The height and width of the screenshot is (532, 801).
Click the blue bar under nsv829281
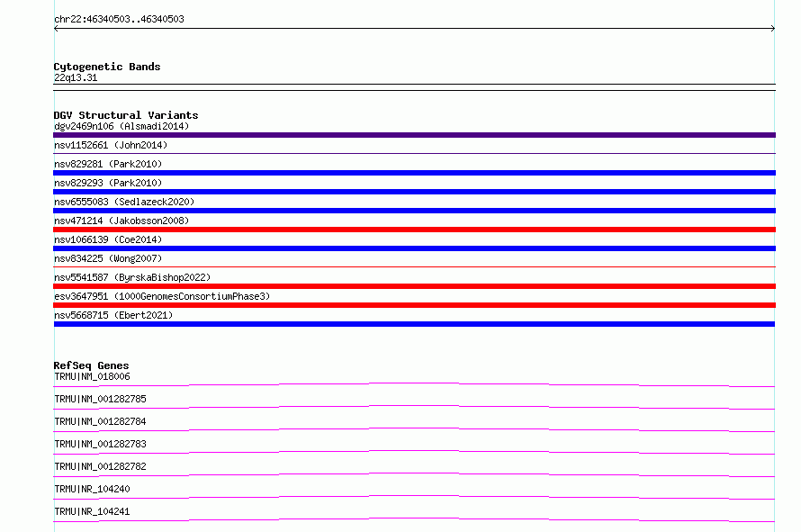tap(414, 173)
